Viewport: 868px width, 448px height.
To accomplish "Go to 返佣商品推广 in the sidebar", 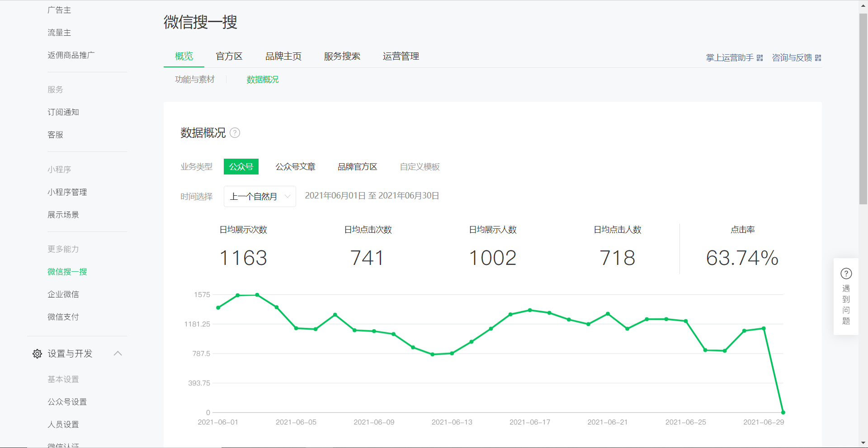I will [71, 55].
